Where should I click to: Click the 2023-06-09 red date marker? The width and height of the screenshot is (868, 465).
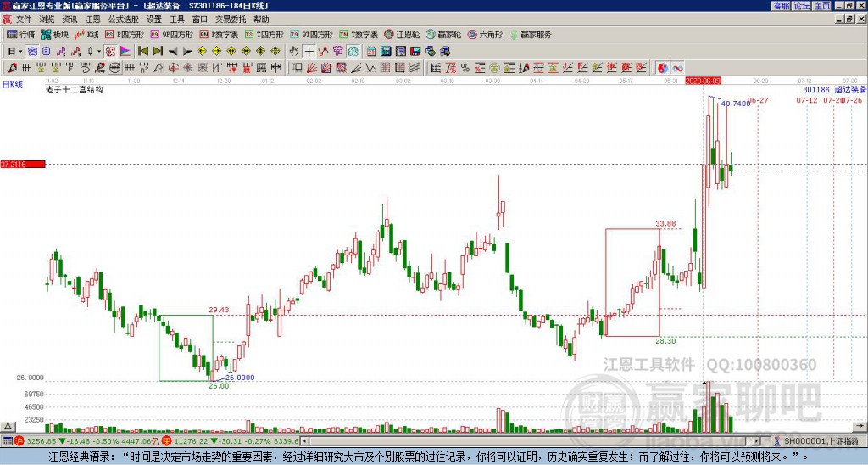(x=703, y=81)
